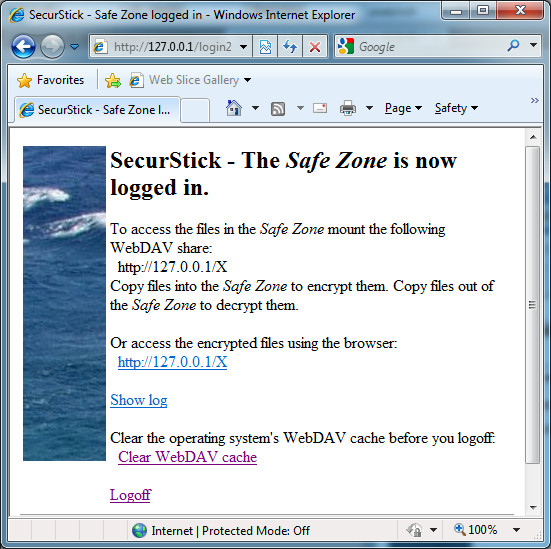The image size is (551, 549).
Task: Open the recent pages dropdown arrow
Action: [74, 46]
